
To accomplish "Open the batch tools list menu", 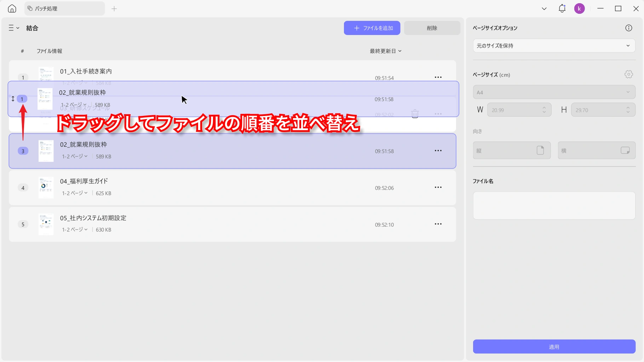I will point(14,28).
